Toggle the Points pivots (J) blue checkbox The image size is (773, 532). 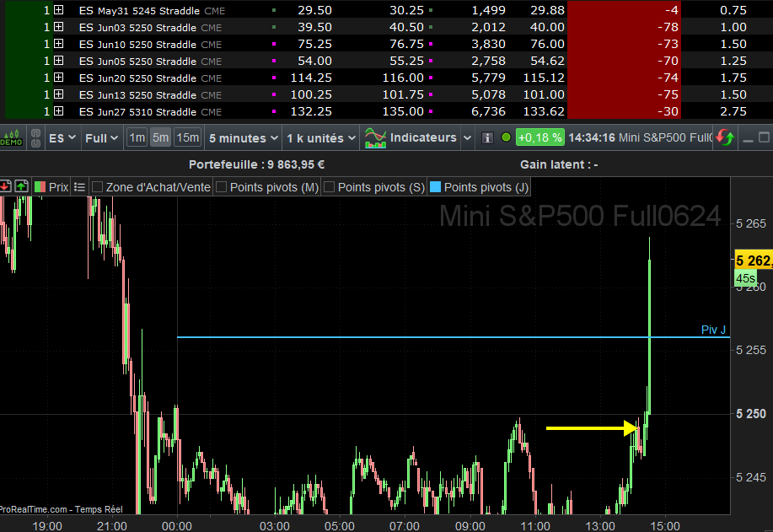435,187
